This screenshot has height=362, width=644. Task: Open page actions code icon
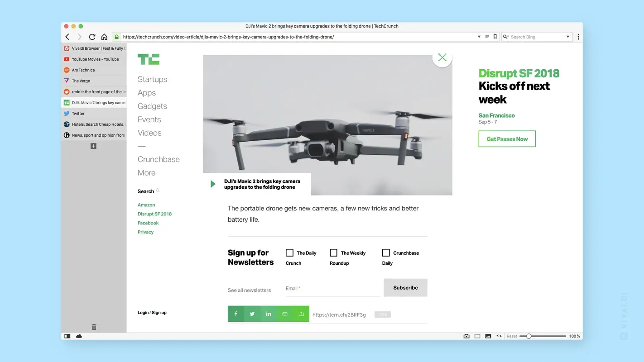pos(499,336)
